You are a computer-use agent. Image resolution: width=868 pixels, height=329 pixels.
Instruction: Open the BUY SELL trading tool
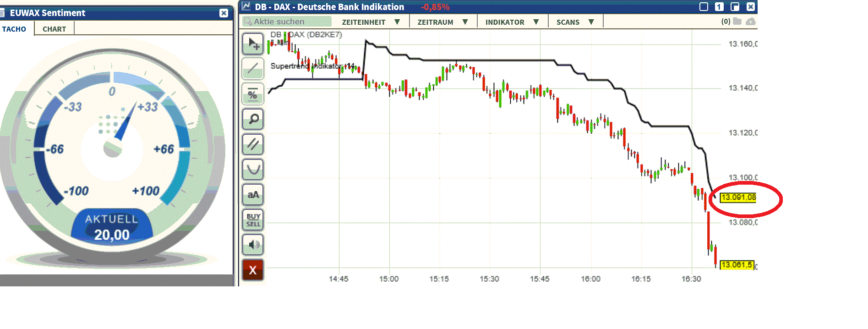tap(253, 220)
